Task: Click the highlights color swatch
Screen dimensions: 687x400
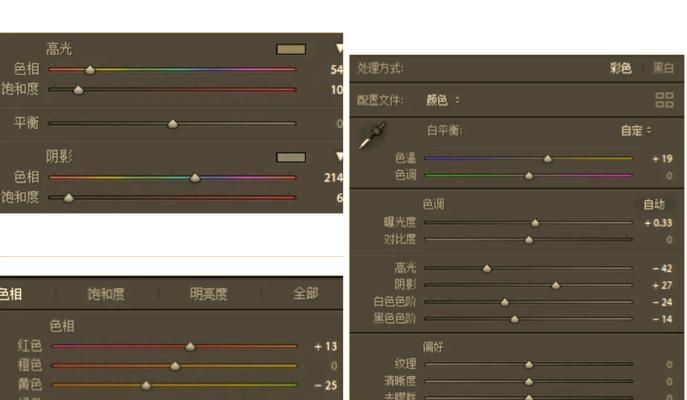Action: 291,49
